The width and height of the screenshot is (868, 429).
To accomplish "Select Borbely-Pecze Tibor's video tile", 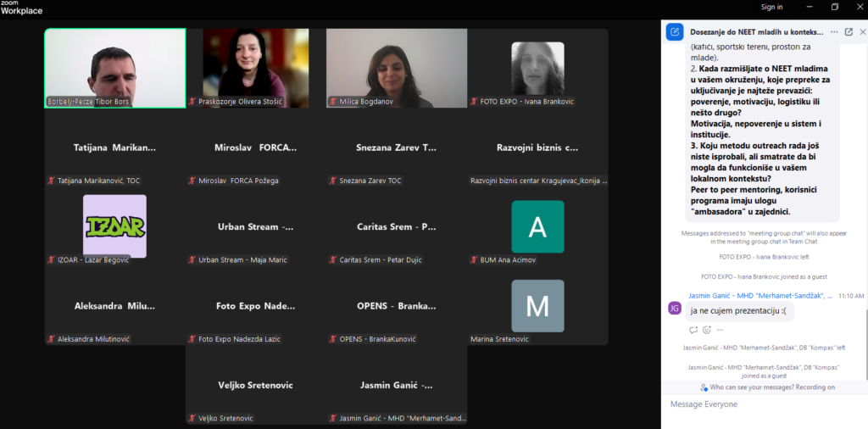I will tap(115, 68).
